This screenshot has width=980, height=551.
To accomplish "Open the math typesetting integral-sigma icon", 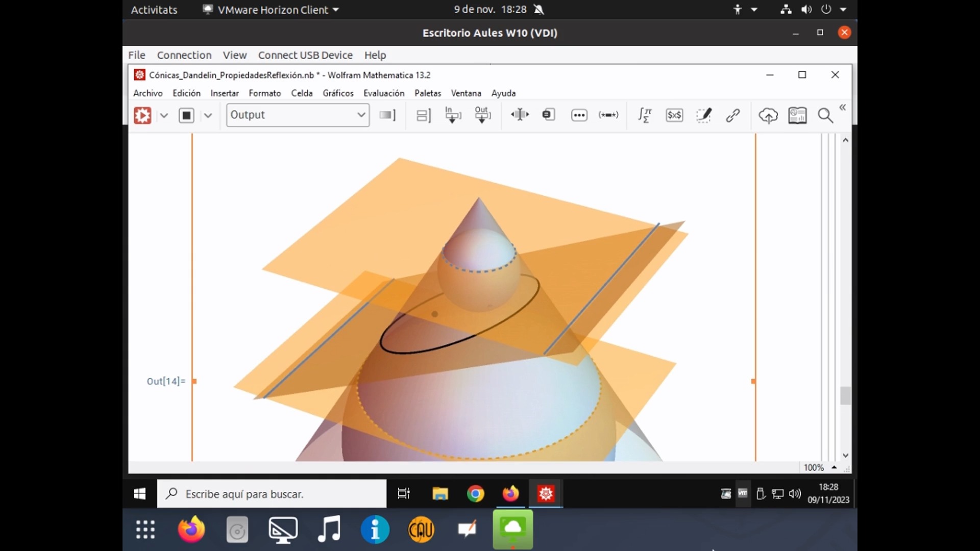I will click(645, 115).
